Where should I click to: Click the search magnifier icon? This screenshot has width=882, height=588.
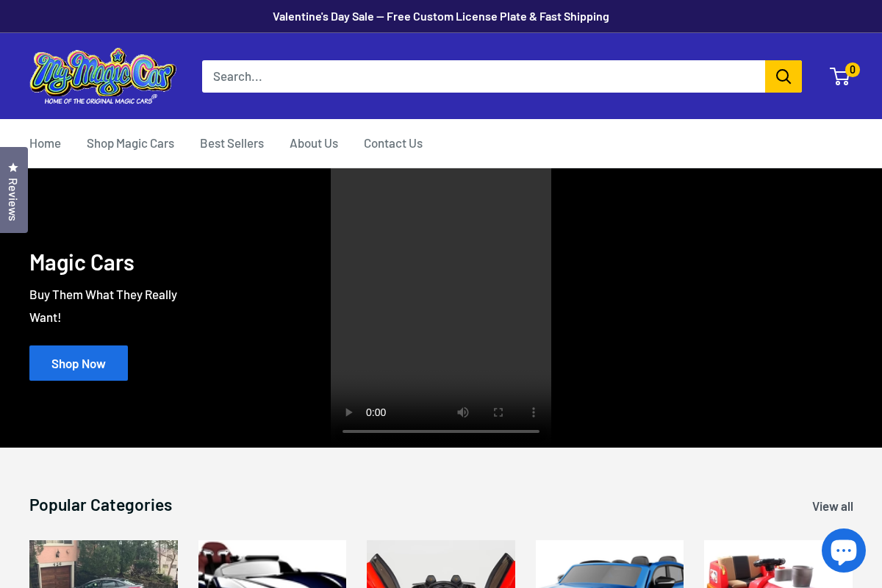(783, 76)
